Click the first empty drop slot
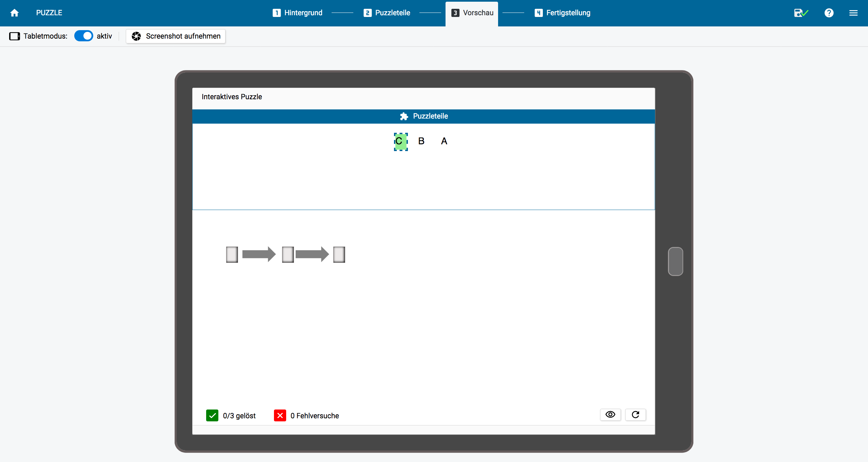 point(232,254)
